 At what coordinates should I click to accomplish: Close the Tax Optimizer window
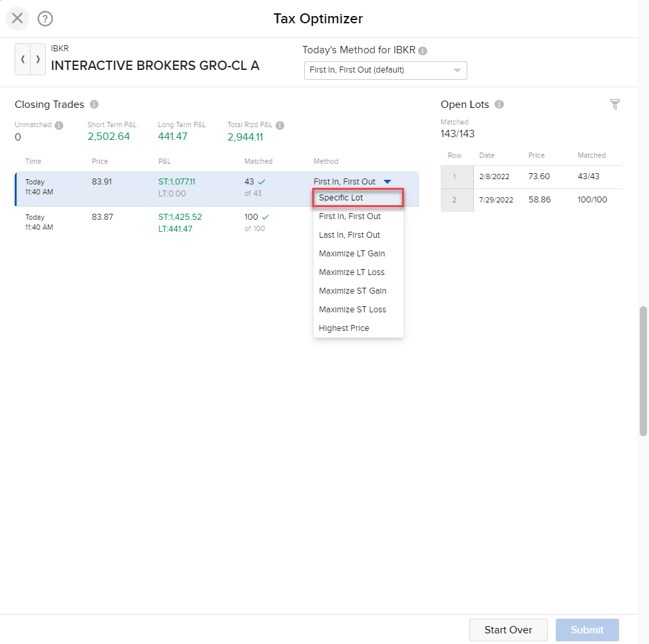coord(17,18)
